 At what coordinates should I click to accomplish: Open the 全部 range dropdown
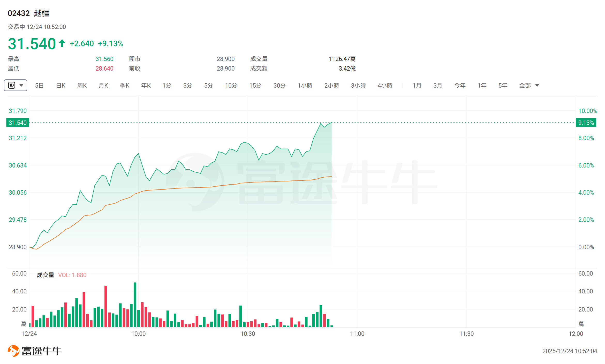tap(529, 86)
